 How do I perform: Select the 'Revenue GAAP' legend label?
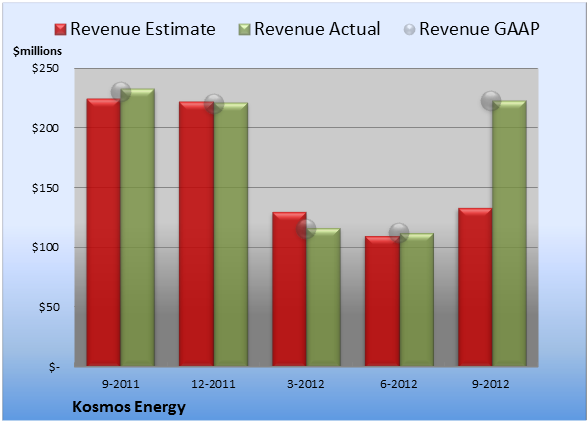pos(479,29)
